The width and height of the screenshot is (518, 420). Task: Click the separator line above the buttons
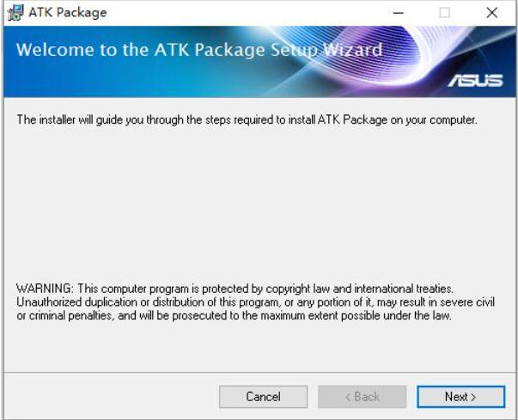[x=258, y=374]
